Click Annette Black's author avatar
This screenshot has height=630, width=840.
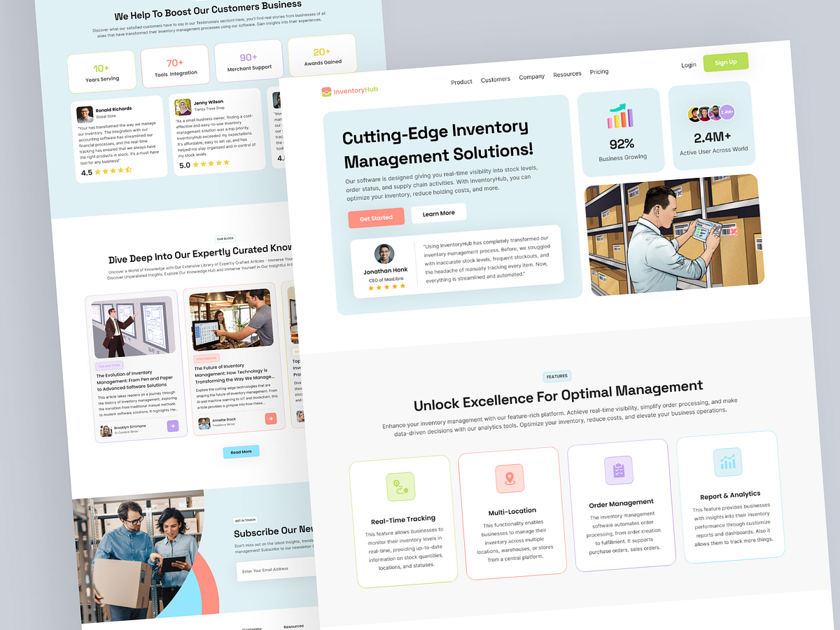coord(204,423)
